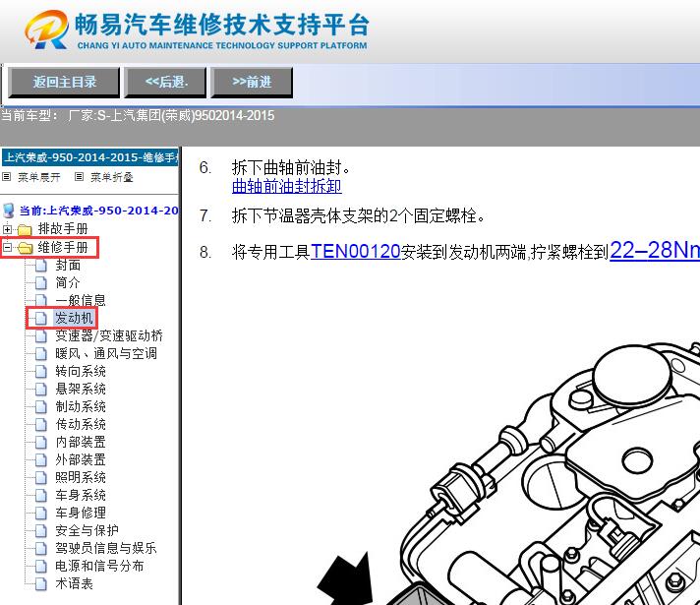
Task: Click the 菜单折叠 list icon
Action: click(79, 177)
